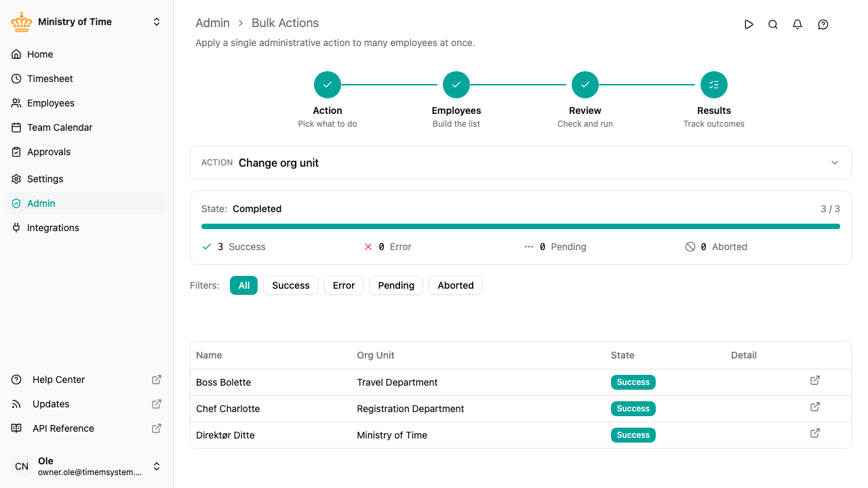This screenshot has height=488, width=868.
Task: Click the Integrations plug icon
Action: [x=16, y=228]
